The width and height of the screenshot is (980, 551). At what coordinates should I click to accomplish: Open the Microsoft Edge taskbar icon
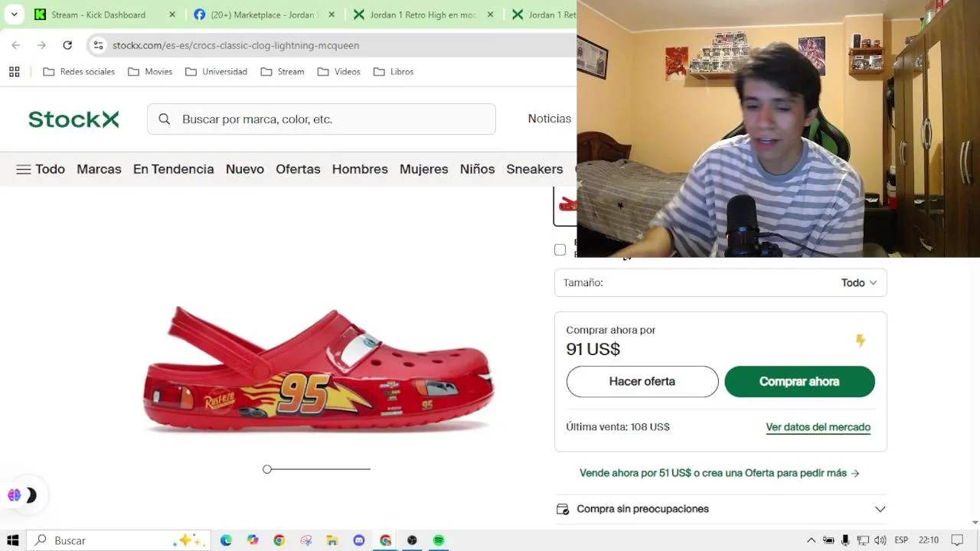(226, 540)
